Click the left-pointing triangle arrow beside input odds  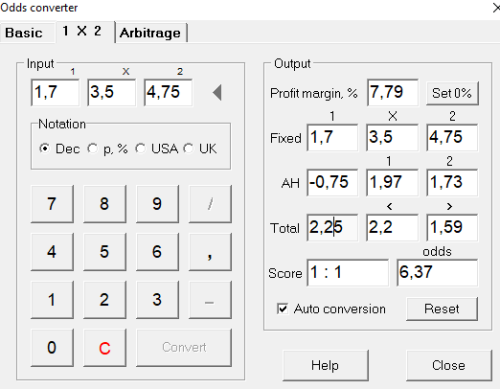click(x=217, y=92)
